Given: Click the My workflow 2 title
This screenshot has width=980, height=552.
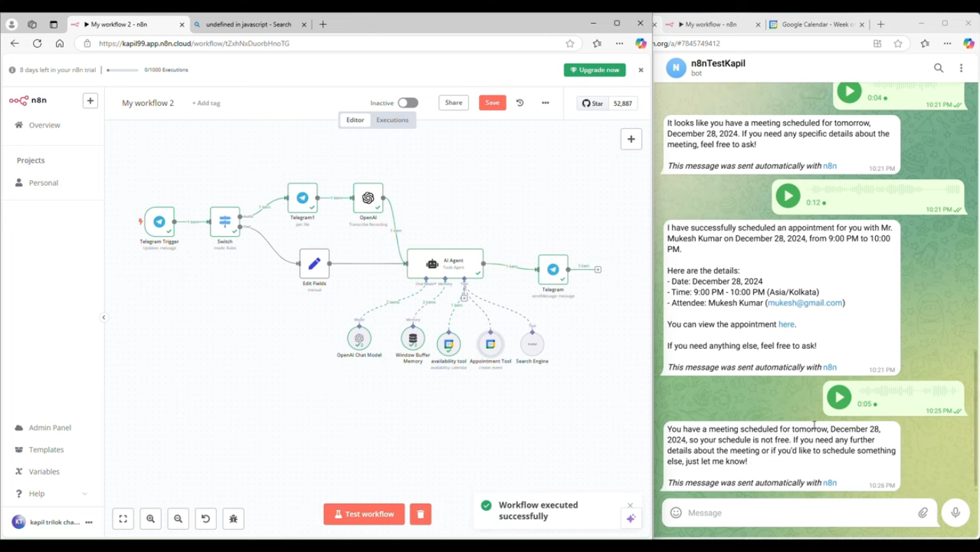Looking at the screenshot, I should tap(148, 103).
